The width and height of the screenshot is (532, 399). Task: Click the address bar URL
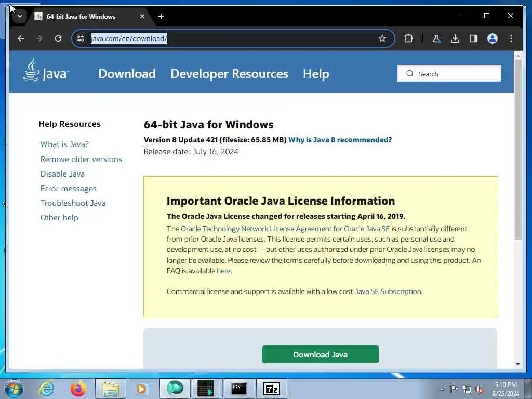click(x=129, y=38)
